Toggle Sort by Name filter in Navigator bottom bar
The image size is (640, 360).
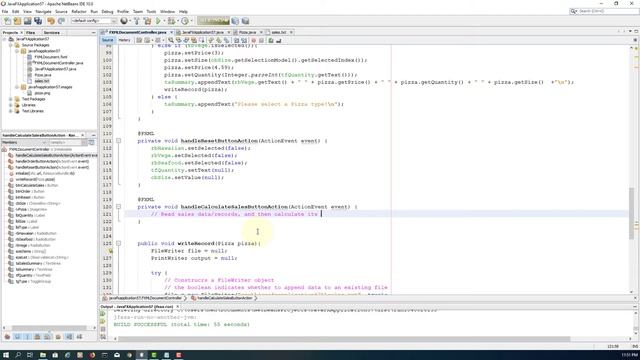point(69,337)
